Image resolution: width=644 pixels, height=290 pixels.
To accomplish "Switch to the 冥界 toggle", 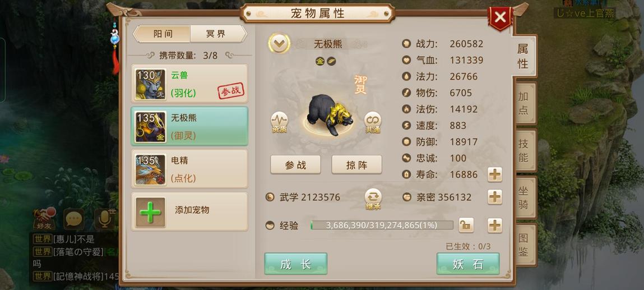I will click(x=216, y=34).
